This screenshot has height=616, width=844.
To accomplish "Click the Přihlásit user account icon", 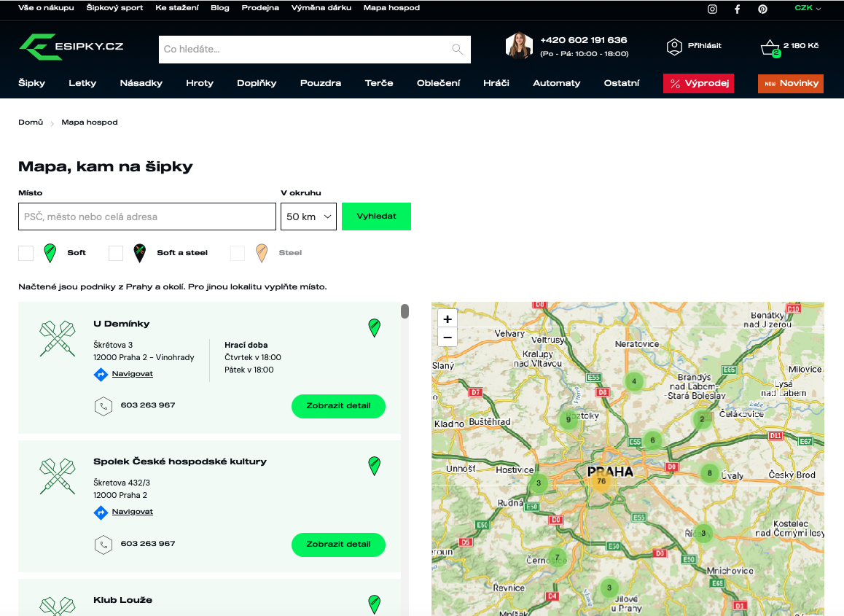I will tap(674, 47).
